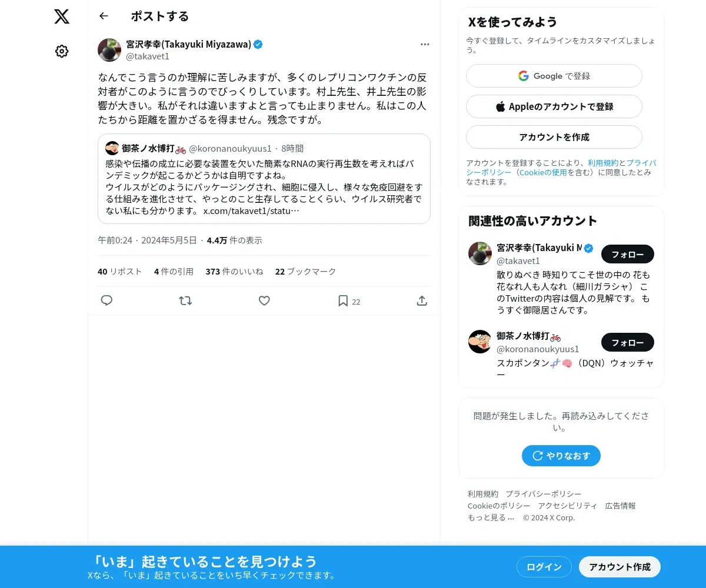Open the quoted post by 御茶ノ水博打
Viewport: 706px width, 588px height.
click(264, 179)
